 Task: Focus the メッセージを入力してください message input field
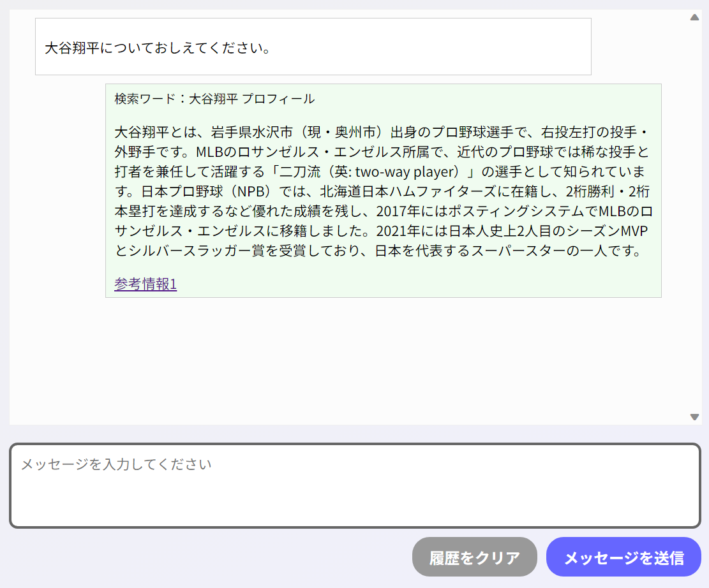click(355, 485)
